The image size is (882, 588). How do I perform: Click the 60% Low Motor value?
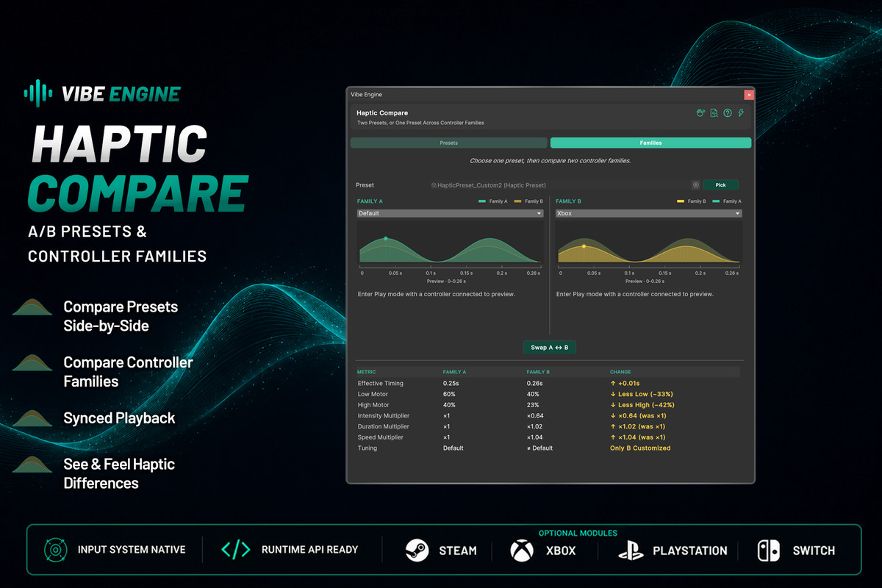[x=449, y=394]
